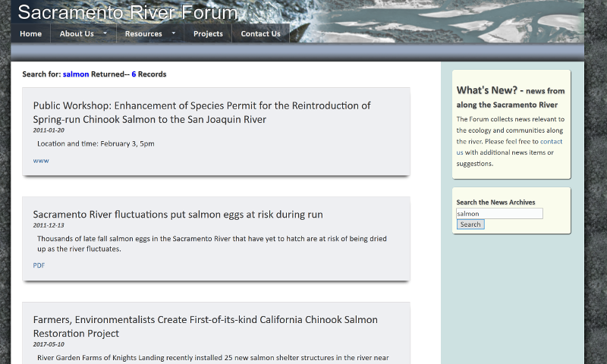Select the Public Workshop Enhancement of Species headline
This screenshot has width=607, height=364.
coord(202,112)
